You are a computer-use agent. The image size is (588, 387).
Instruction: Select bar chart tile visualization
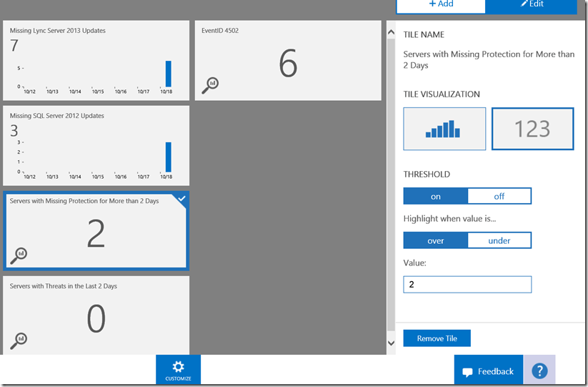[x=444, y=129]
